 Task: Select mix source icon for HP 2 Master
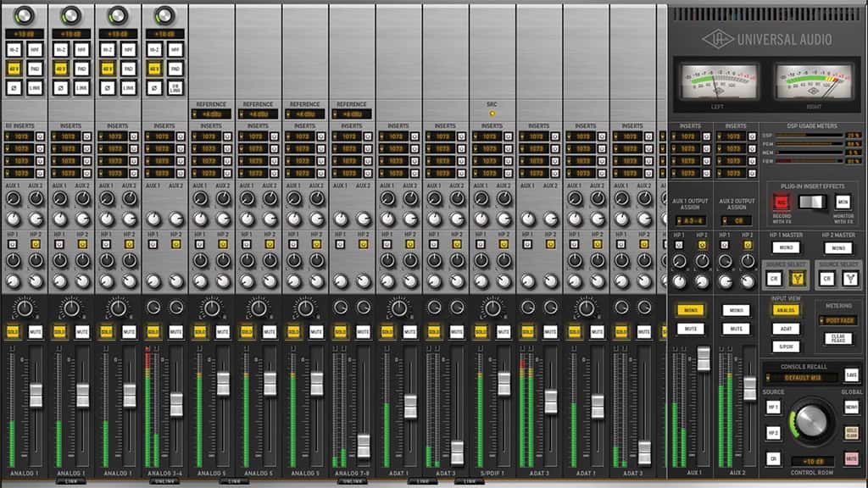pyautogui.click(x=849, y=278)
